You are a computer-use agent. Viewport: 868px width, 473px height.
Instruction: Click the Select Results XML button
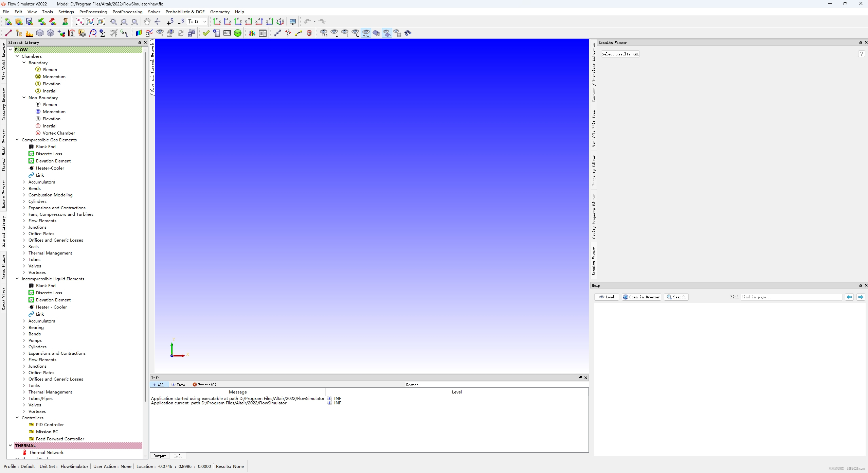(x=620, y=54)
